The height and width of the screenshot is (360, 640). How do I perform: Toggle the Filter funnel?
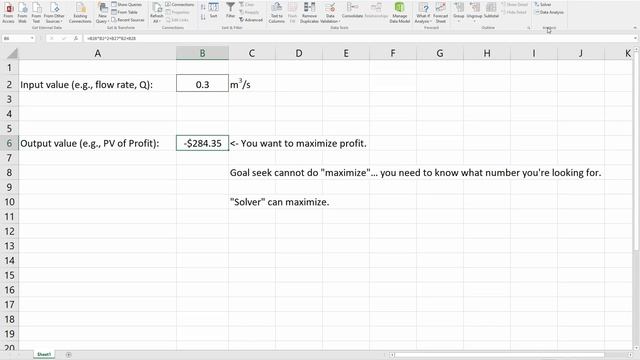tap(231, 11)
